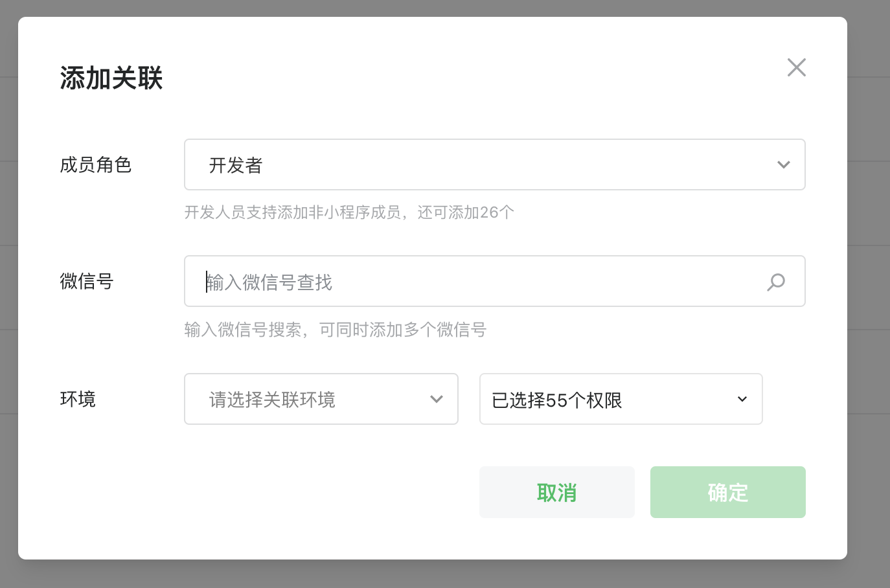The width and height of the screenshot is (890, 588).
Task: Expand the 请选择关联环境 dropdown
Action: point(321,399)
